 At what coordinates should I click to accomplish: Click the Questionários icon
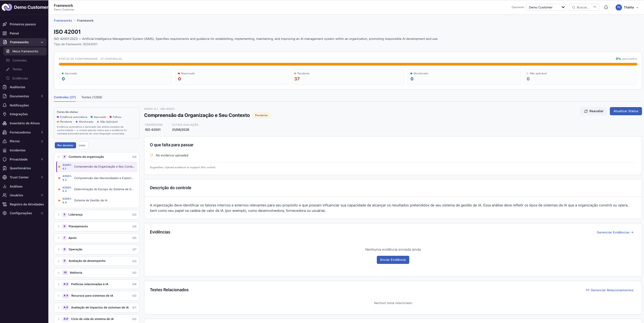point(5,168)
